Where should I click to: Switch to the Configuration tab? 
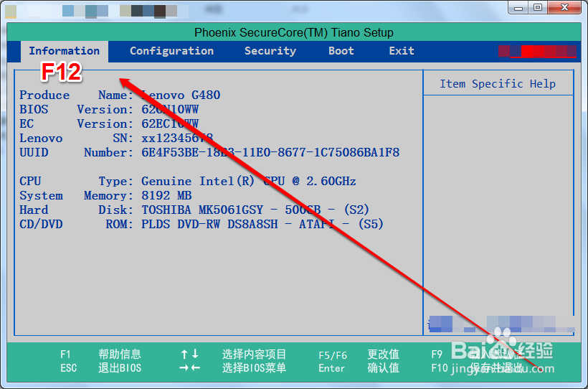(x=172, y=51)
